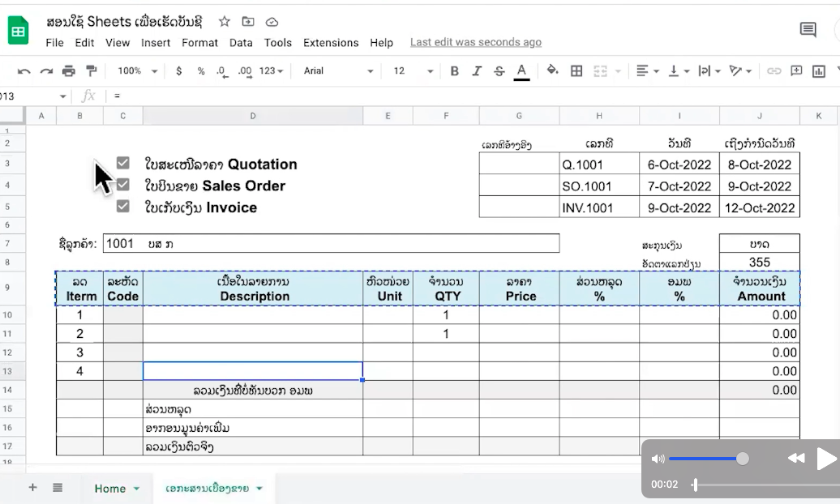Viewport: 840px width, 504px height.
Task: Format as percent with % icon
Action: (x=201, y=70)
